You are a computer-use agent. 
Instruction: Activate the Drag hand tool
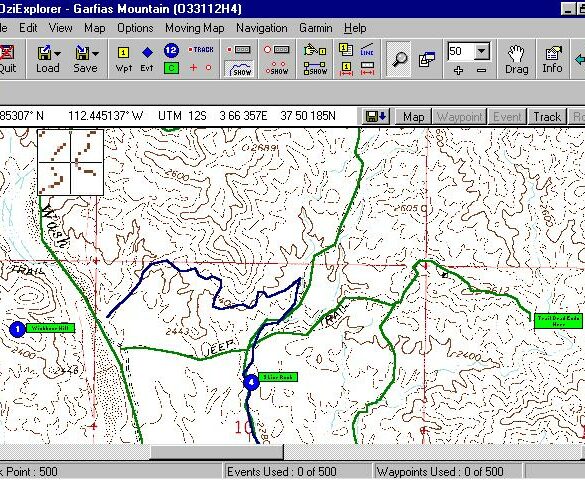[517, 59]
